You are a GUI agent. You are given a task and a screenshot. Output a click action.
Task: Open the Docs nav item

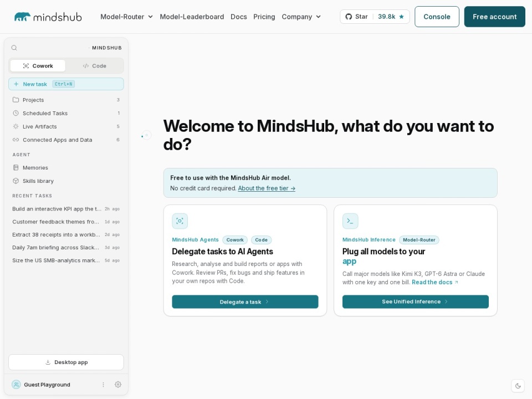pos(238,17)
